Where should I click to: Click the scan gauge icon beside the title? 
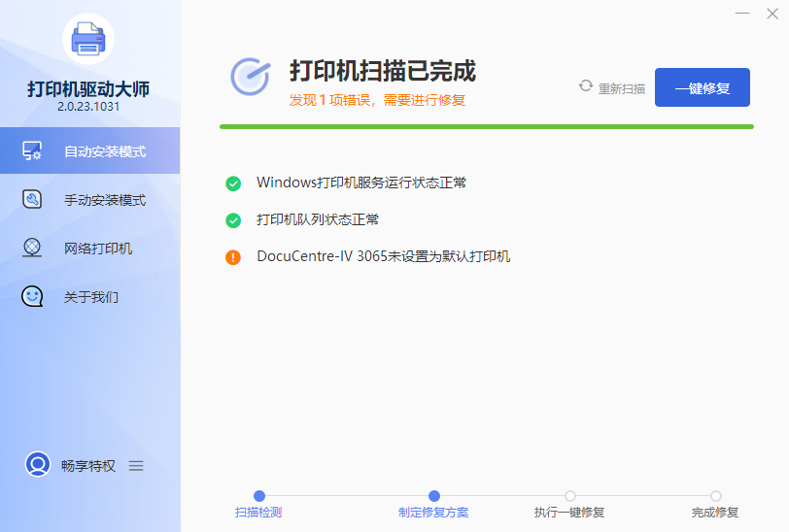tap(251, 77)
